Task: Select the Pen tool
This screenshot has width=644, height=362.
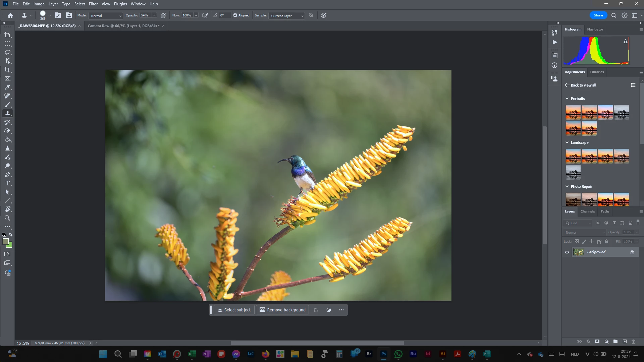Action: (x=7, y=175)
